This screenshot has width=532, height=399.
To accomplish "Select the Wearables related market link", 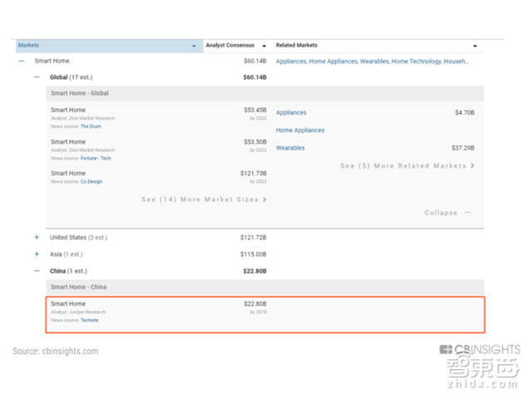I will pyautogui.click(x=290, y=148).
